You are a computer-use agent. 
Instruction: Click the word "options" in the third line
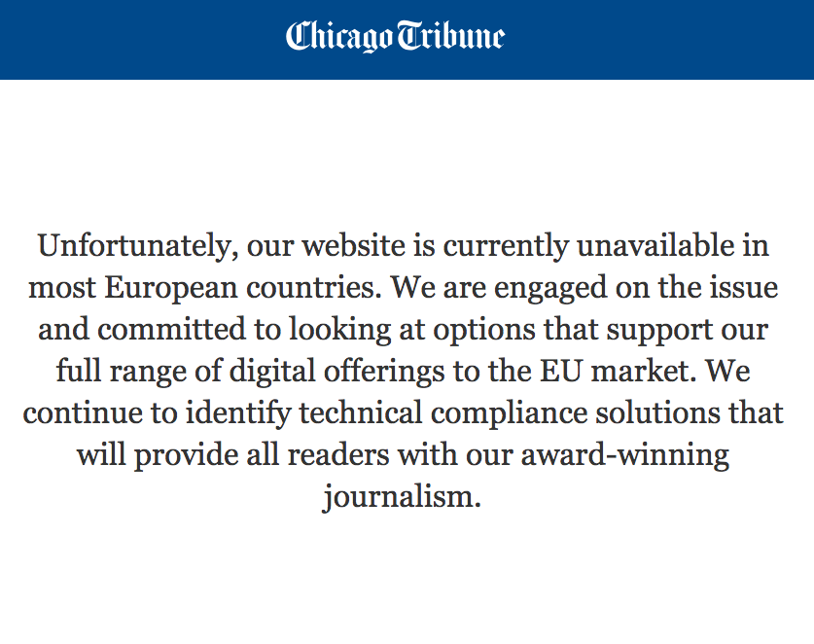(x=484, y=331)
